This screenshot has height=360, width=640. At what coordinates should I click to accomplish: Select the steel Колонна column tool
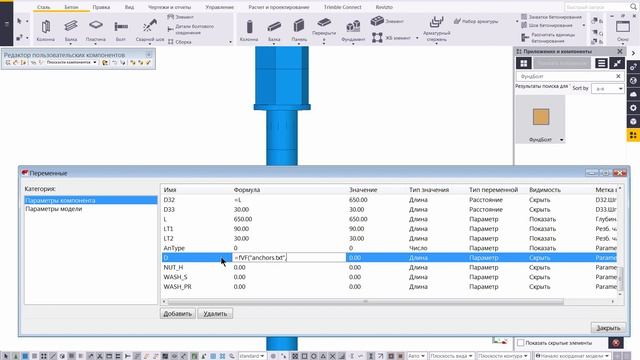click(x=45, y=30)
